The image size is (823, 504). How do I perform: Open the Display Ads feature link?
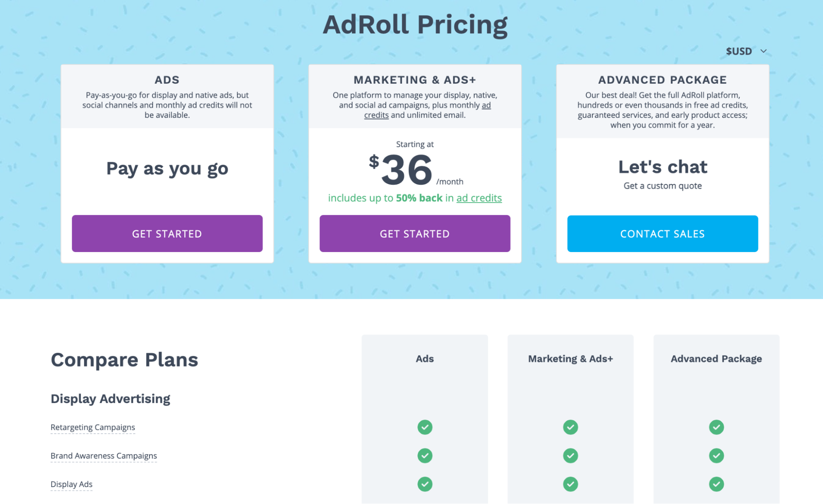click(71, 484)
